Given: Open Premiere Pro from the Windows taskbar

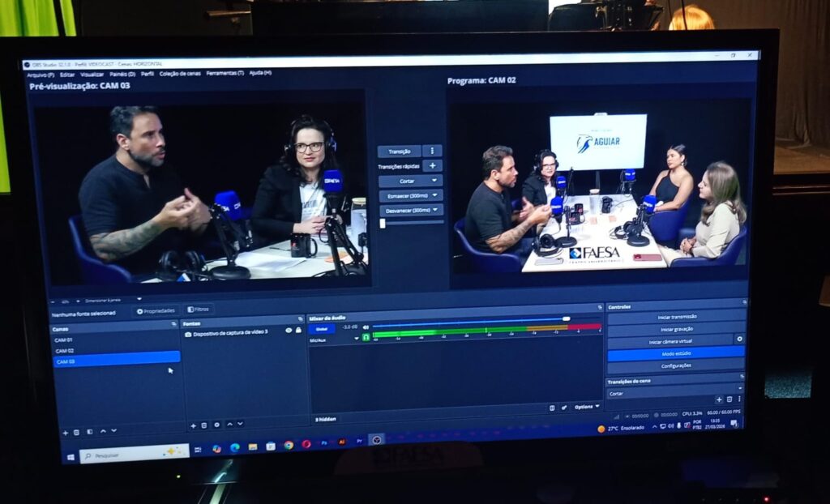Looking at the screenshot, I should click(360, 442).
